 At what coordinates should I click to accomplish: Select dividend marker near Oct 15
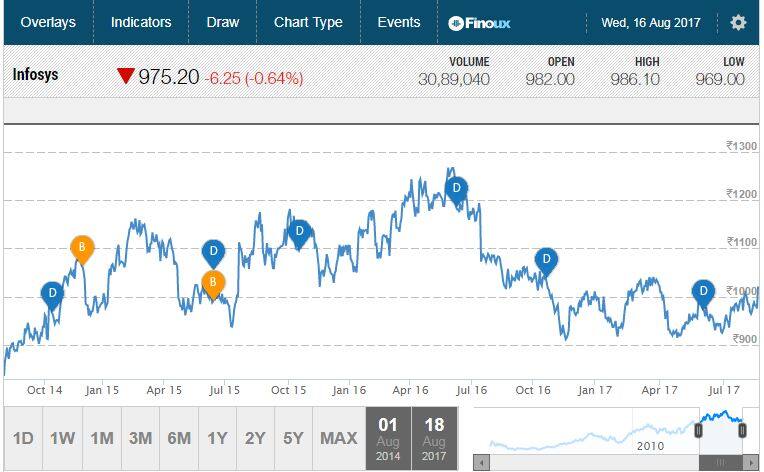click(x=299, y=232)
